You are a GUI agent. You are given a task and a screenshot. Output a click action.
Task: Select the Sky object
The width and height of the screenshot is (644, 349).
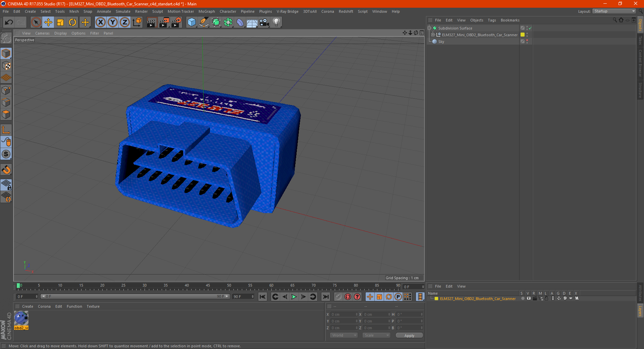point(441,42)
